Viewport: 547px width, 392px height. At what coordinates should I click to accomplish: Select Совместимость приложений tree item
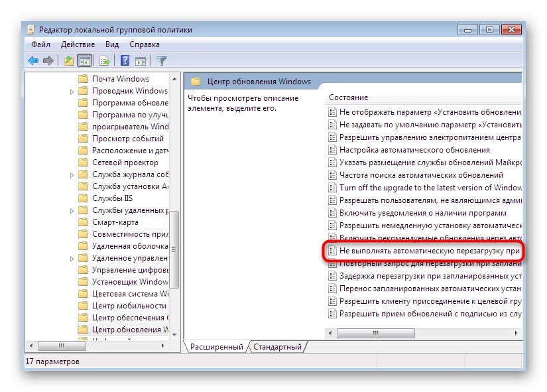(130, 234)
